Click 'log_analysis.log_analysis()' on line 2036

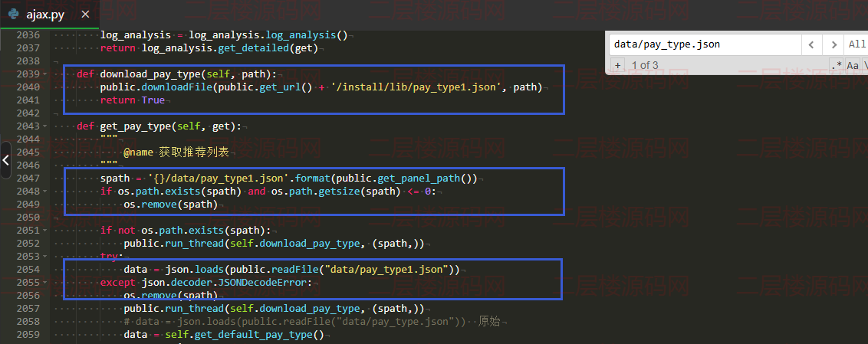coord(268,34)
